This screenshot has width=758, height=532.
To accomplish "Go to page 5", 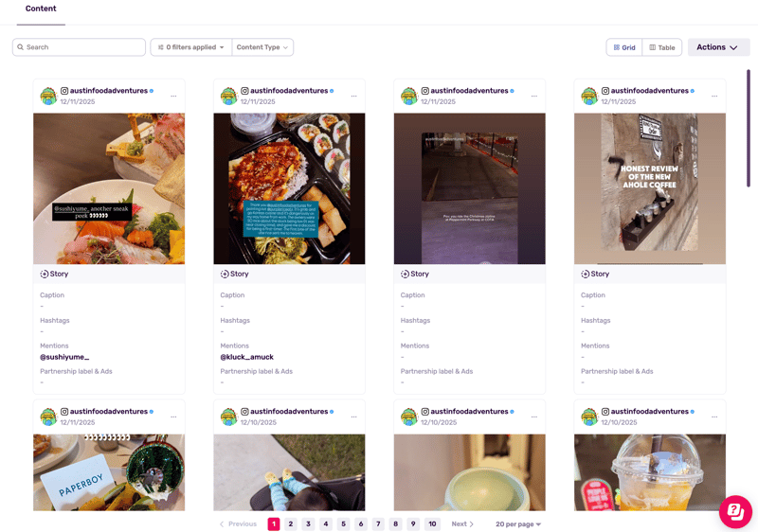I will coord(343,523).
